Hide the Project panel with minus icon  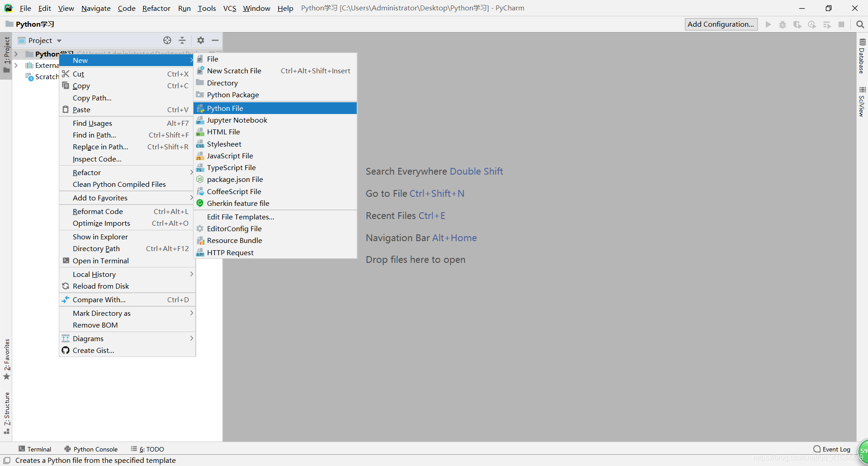click(x=215, y=40)
